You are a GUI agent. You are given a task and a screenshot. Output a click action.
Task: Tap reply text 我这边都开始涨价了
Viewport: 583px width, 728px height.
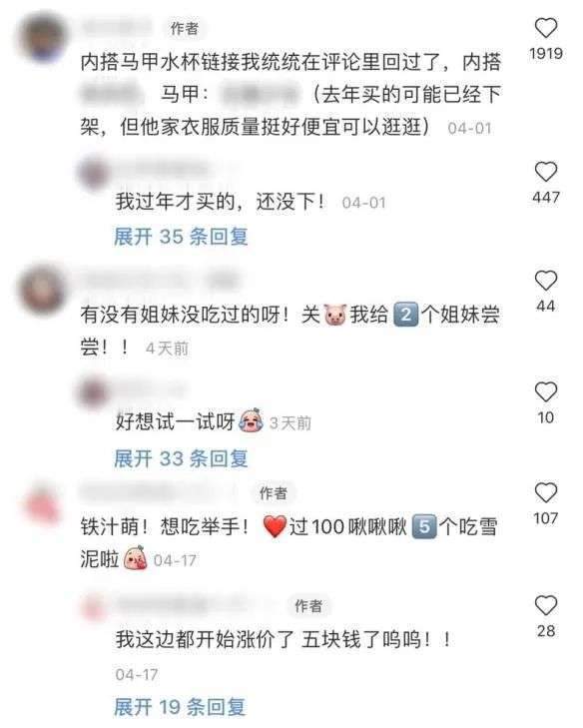coord(205,640)
